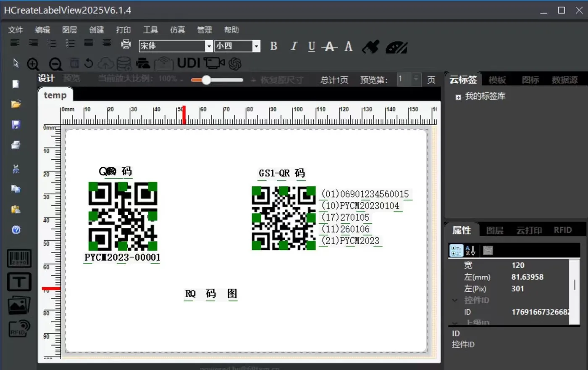The width and height of the screenshot is (588, 370).
Task: Select the temp document tab
Action: [55, 95]
